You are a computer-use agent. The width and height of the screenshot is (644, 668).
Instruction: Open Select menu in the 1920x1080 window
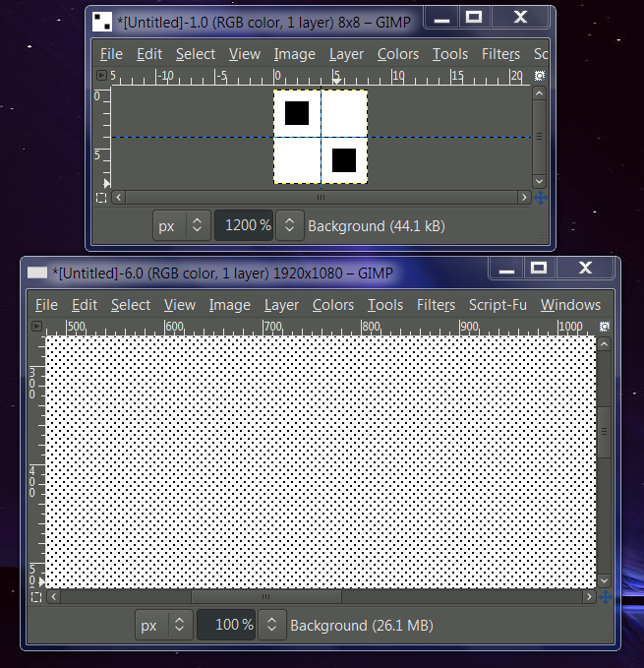tap(131, 305)
